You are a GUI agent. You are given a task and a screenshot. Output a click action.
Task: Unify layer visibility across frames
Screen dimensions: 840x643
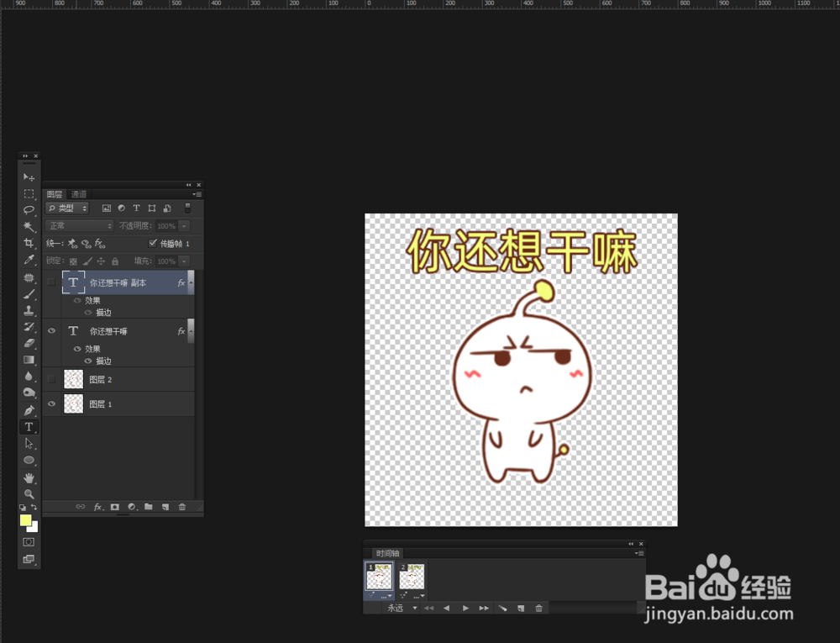click(87, 244)
